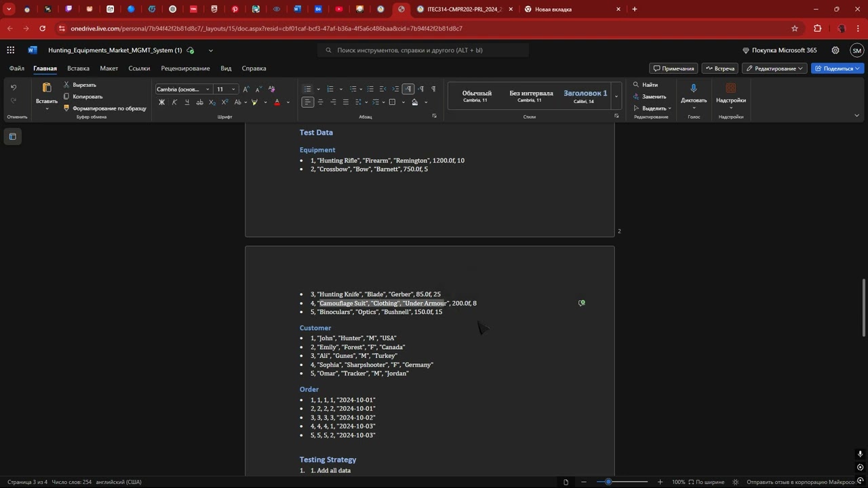Click the justify alignment icon
The image size is (868, 488).
346,102
